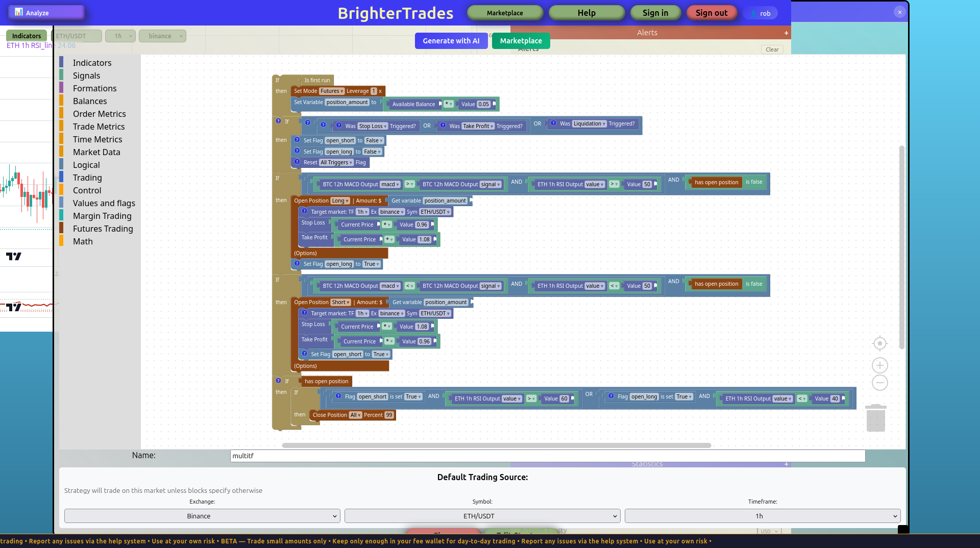Click the Generate with AI button
980x548 pixels.
451,41
